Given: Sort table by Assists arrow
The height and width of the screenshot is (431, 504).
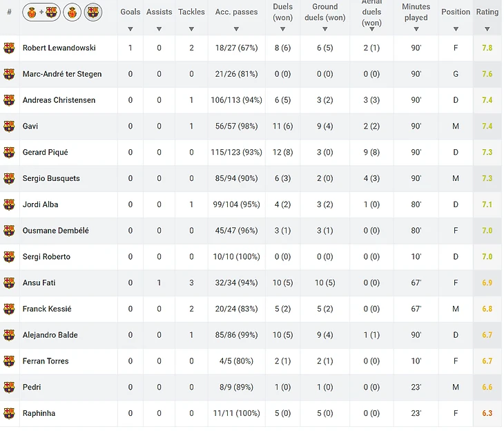Looking at the screenshot, I should coord(159,29).
